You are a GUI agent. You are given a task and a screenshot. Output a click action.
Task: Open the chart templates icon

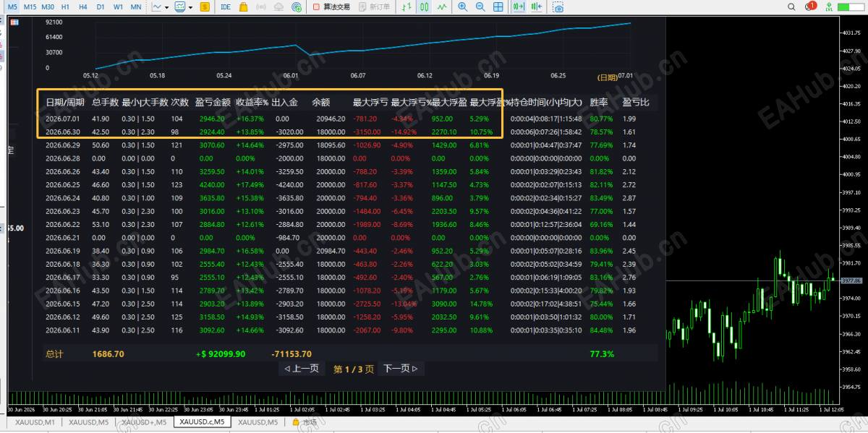pos(180,7)
